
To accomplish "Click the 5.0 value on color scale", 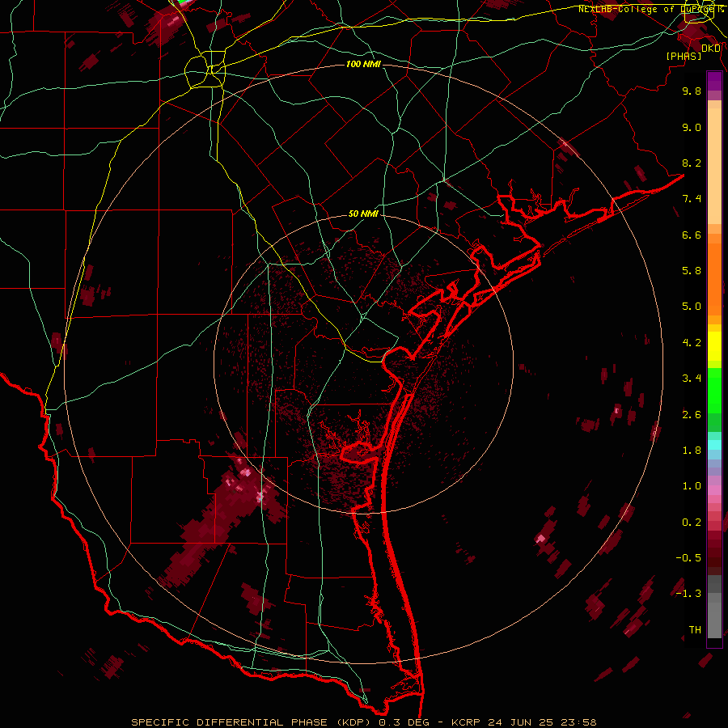I will (x=692, y=307).
